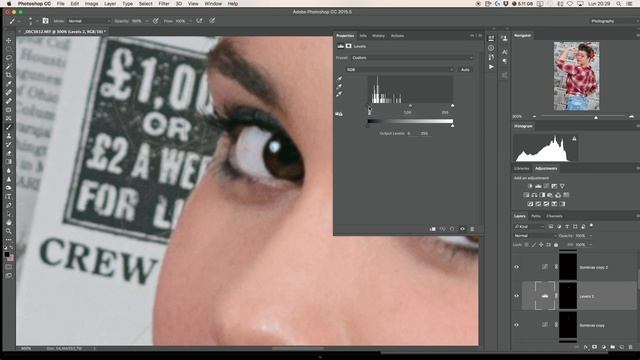Toggle lock transparent pixels
Image resolution: width=640 pixels, height=360 pixels.
(527, 244)
